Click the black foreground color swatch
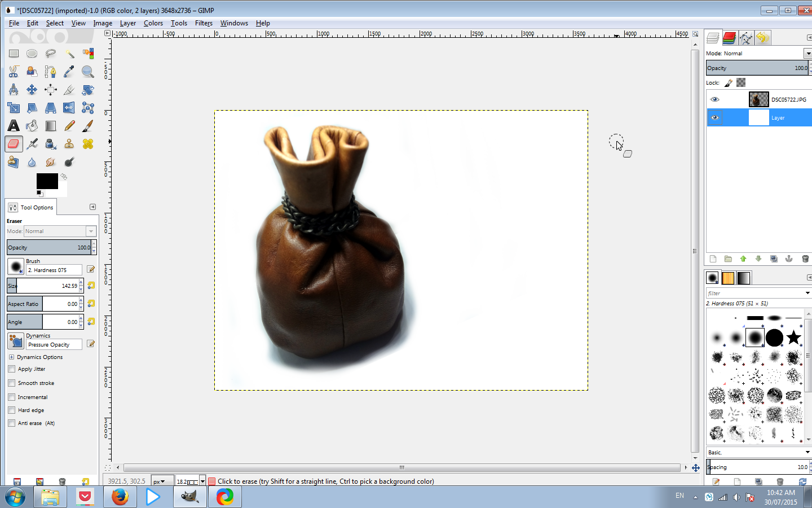This screenshot has height=508, width=812. [x=47, y=181]
